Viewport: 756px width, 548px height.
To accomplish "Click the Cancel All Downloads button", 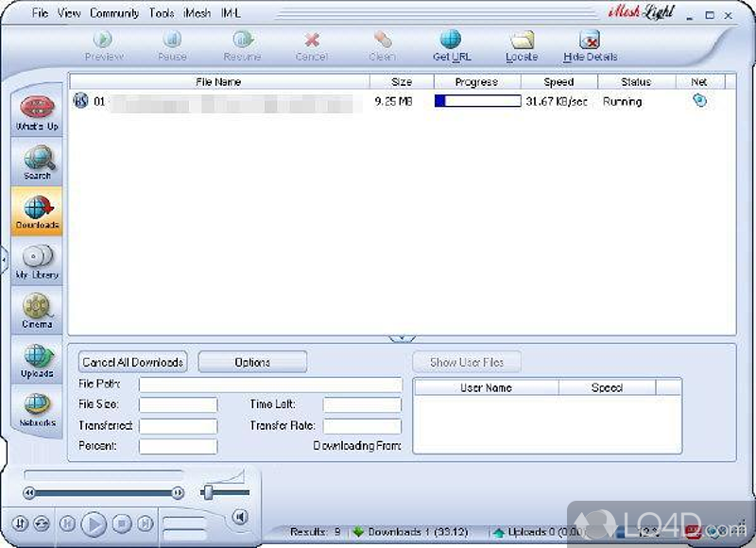I will click(x=132, y=362).
